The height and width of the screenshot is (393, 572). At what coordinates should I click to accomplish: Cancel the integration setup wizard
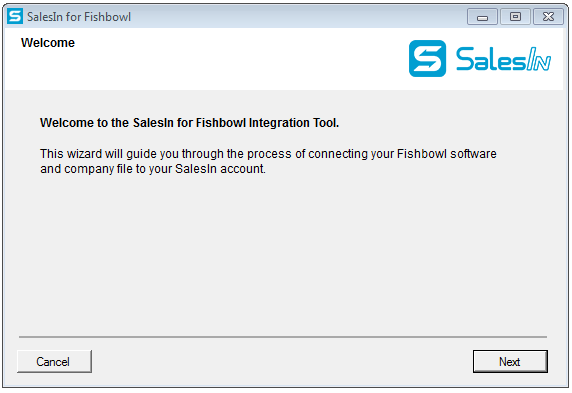pos(54,361)
